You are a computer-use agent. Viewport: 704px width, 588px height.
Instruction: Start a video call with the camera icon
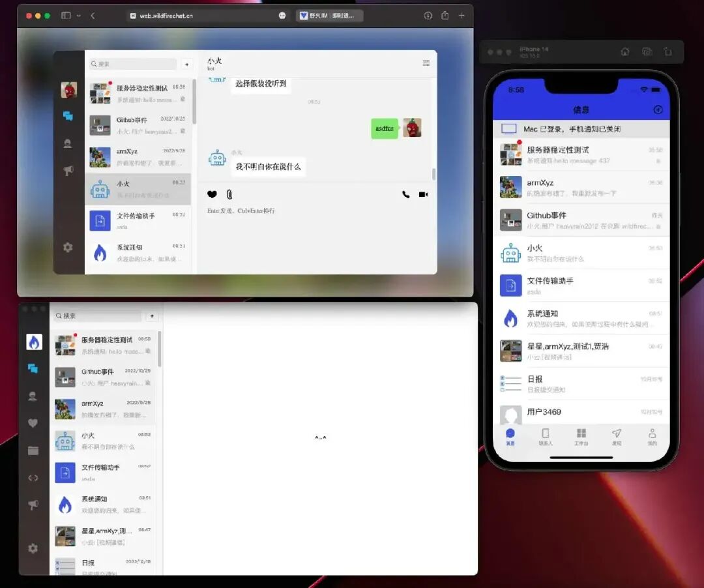point(424,194)
